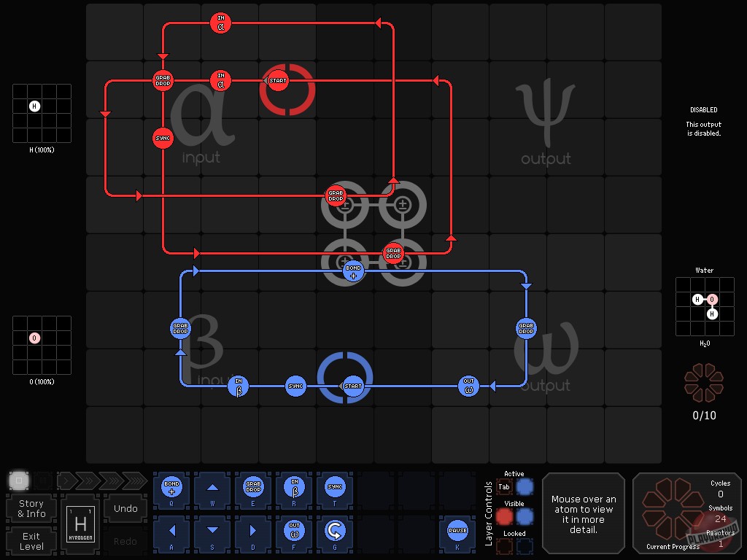Screen dimensions: 747x560
Task: Click the Water output preview grid
Action: [x=703, y=306]
